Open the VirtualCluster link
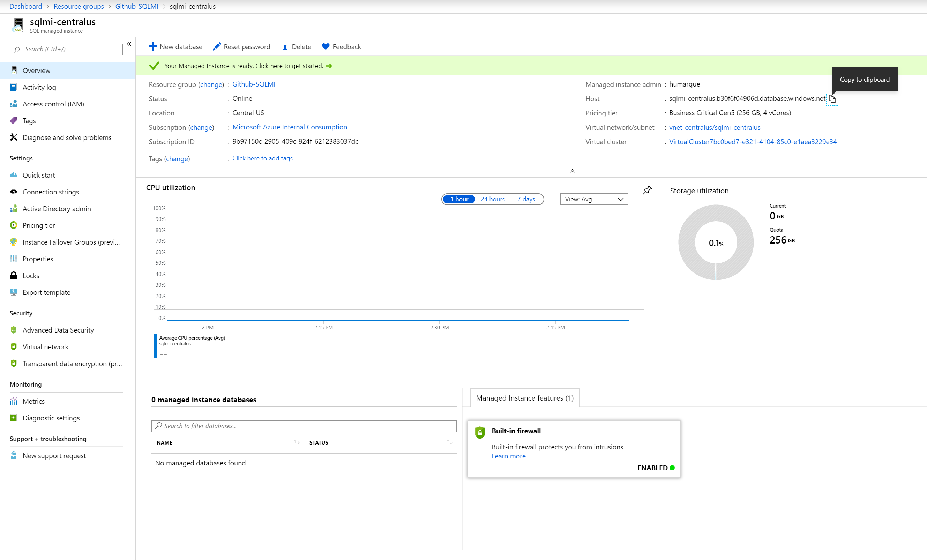 coord(753,142)
